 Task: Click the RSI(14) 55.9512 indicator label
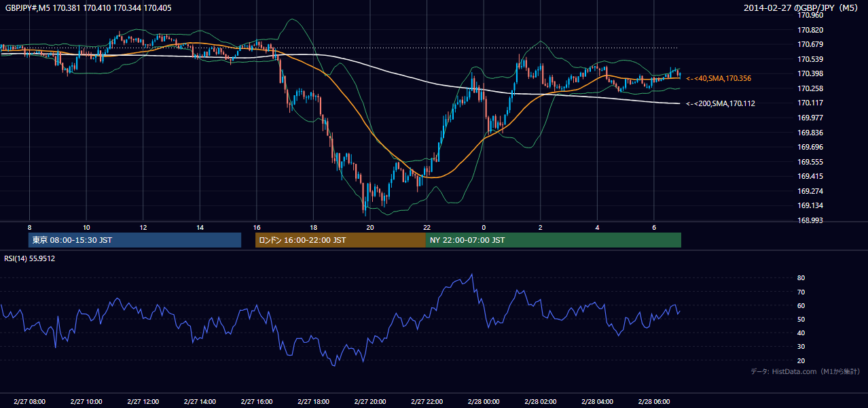(30, 258)
